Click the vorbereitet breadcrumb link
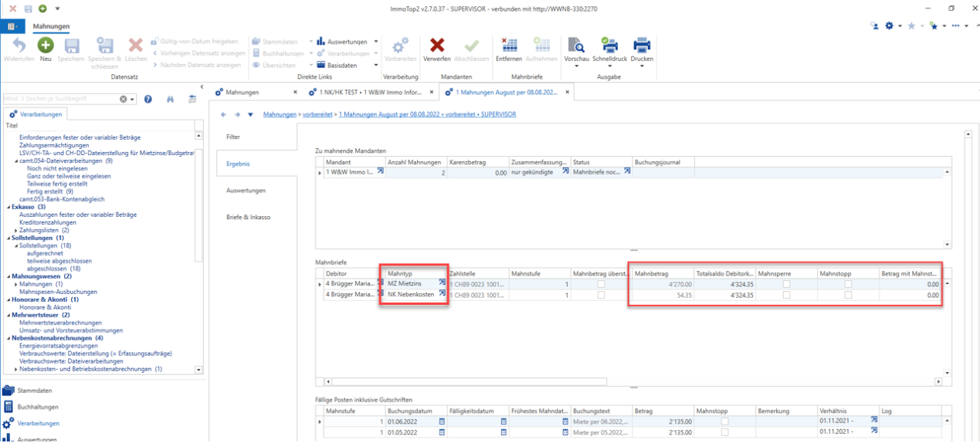Screen dimensions: 980x443 point(318,114)
